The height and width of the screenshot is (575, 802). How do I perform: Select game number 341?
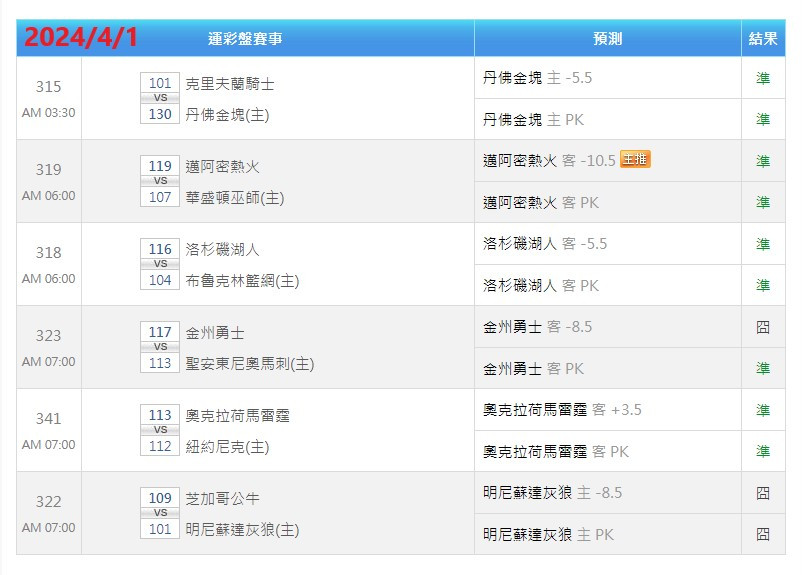click(49, 418)
